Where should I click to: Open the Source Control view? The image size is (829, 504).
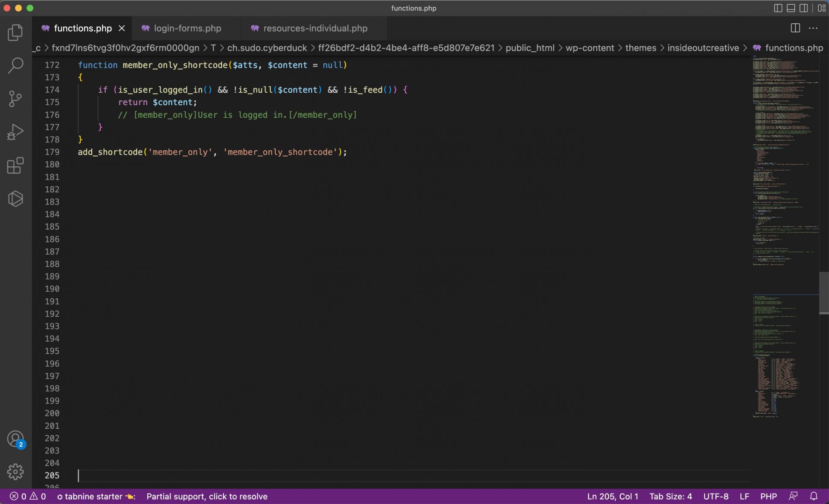coord(16,99)
